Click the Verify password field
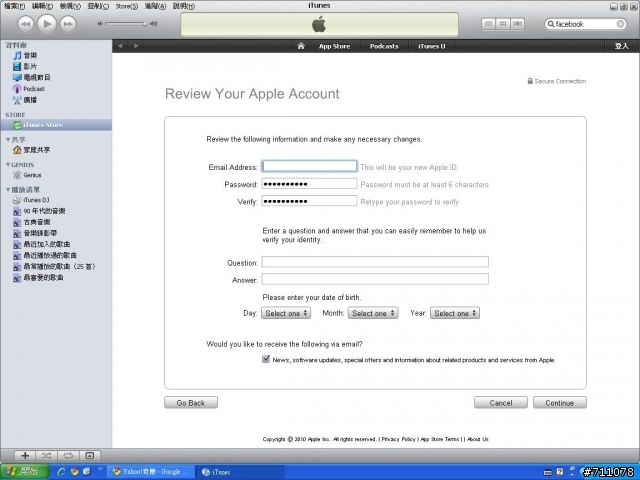Viewport: 640px width, 480px height. click(309, 201)
